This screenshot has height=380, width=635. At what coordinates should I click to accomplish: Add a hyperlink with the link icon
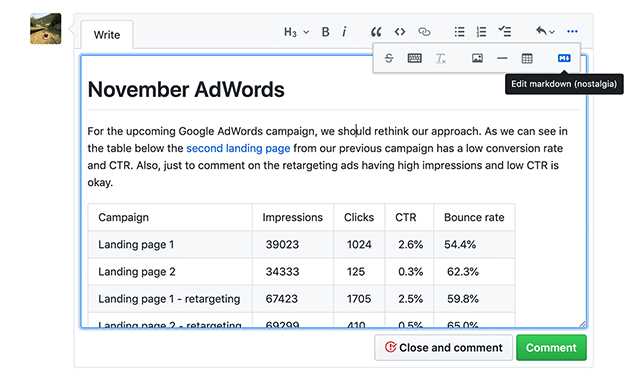[424, 32]
